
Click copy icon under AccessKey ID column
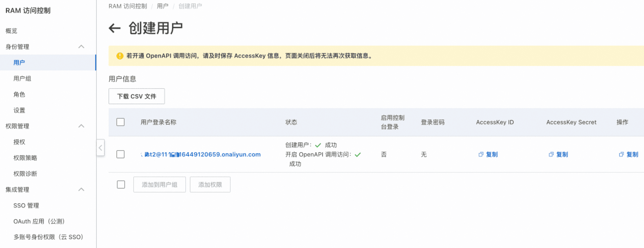[x=481, y=154]
